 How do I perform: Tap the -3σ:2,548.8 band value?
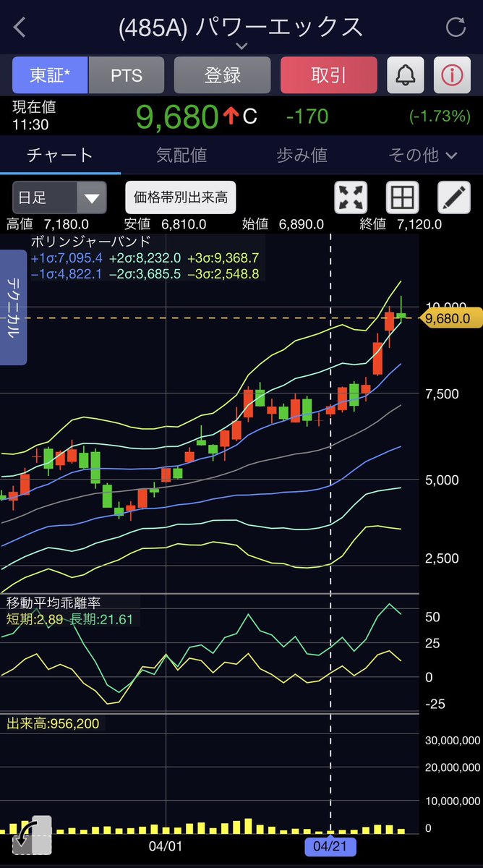(x=223, y=273)
